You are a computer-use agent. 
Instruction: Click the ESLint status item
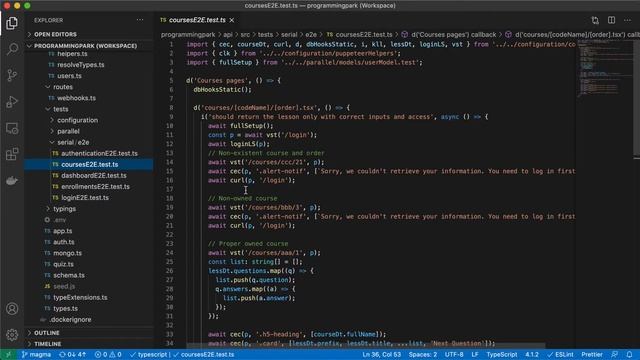coord(560,355)
